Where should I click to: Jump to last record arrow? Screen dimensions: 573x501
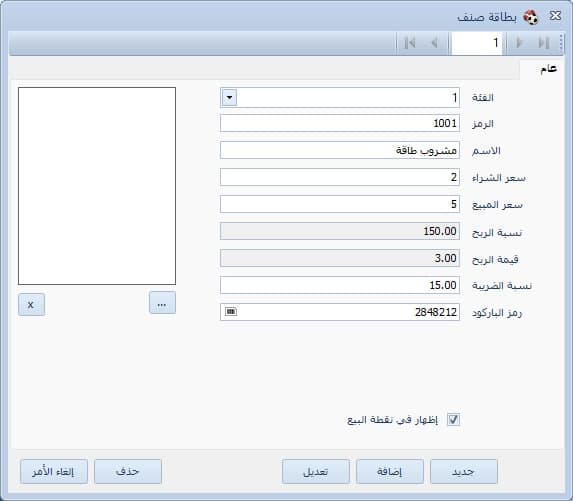pyautogui.click(x=544, y=43)
